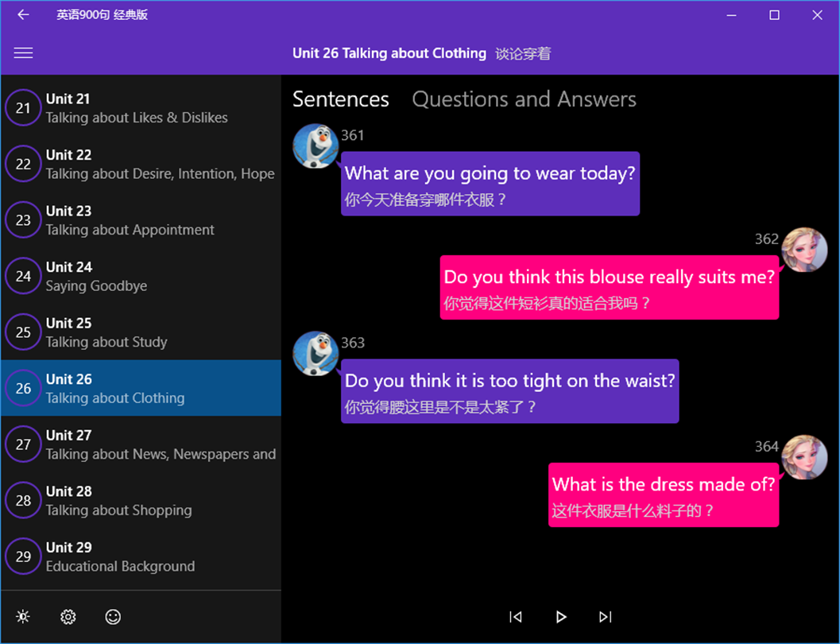Click Elsa avatar beside sentence 364
This screenshot has width=840, height=644.
point(804,457)
